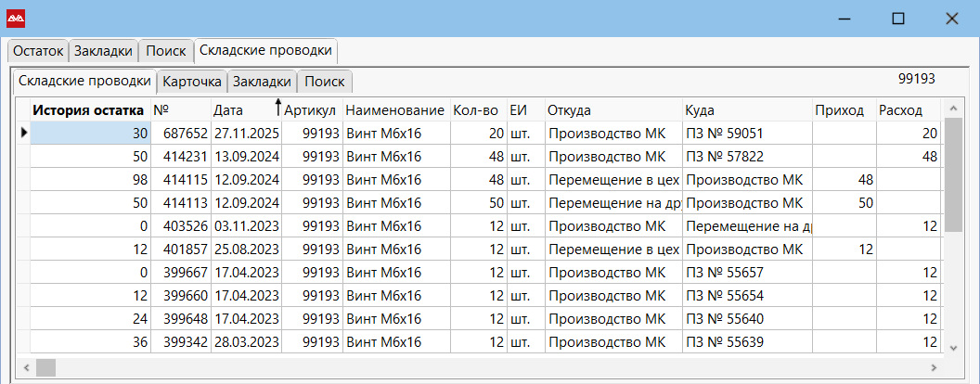The height and width of the screenshot is (384, 980).
Task: Click the vertical scrollbar down arrow
Action: 953,347
